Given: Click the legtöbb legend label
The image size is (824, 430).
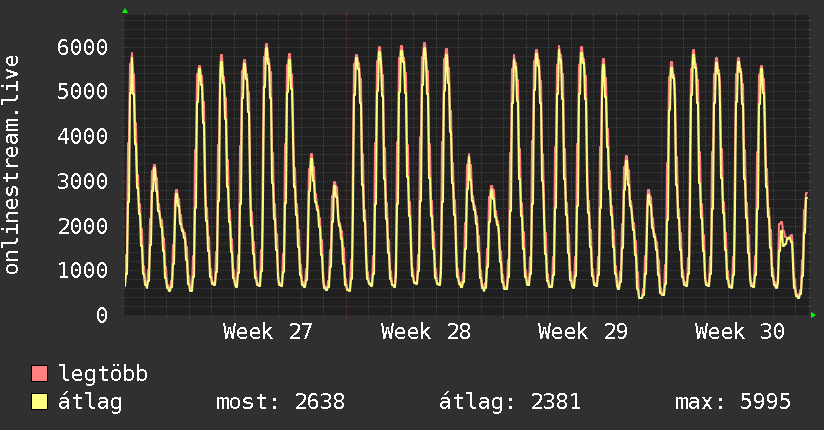Looking at the screenshot, I should coord(103,374).
